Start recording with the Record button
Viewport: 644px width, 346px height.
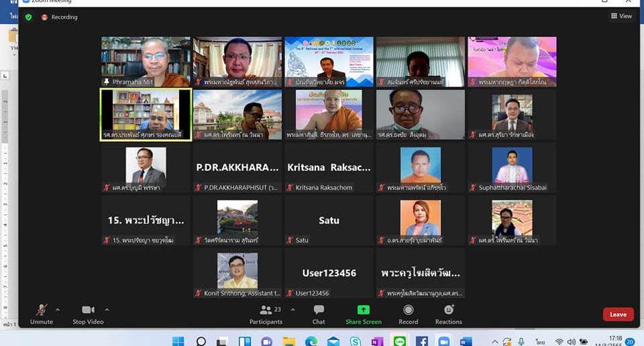click(409, 314)
